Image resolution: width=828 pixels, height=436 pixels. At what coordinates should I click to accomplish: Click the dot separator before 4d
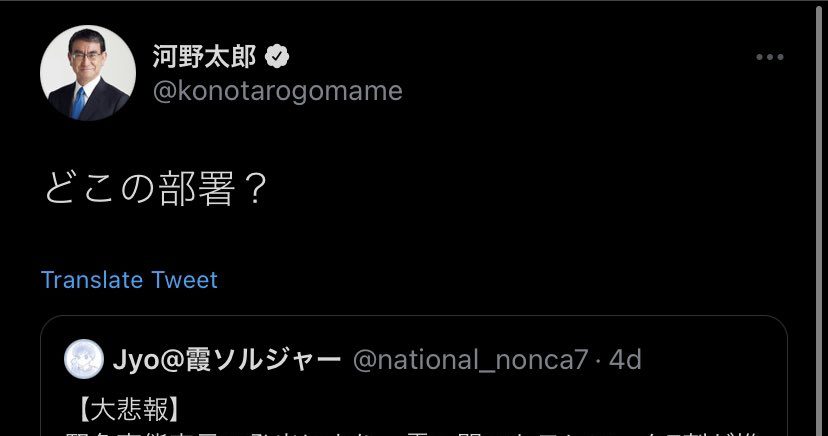pyautogui.click(x=599, y=359)
